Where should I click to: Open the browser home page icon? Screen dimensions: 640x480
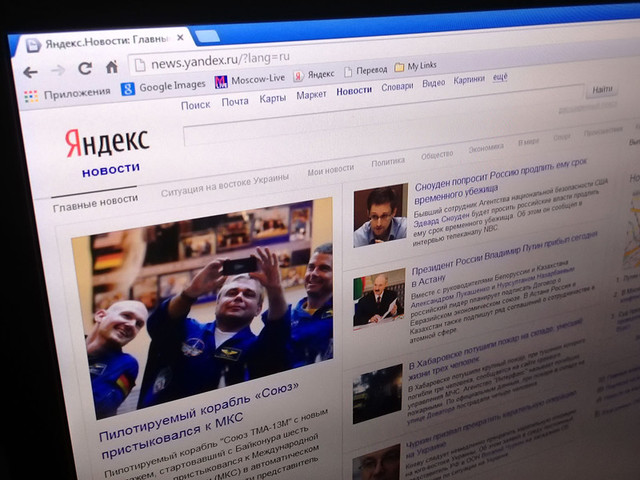click(x=111, y=67)
